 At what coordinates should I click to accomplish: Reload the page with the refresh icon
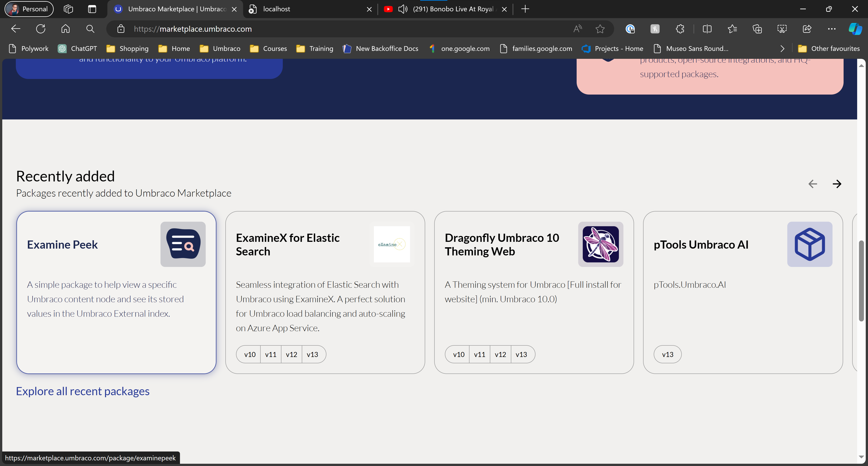click(x=40, y=29)
